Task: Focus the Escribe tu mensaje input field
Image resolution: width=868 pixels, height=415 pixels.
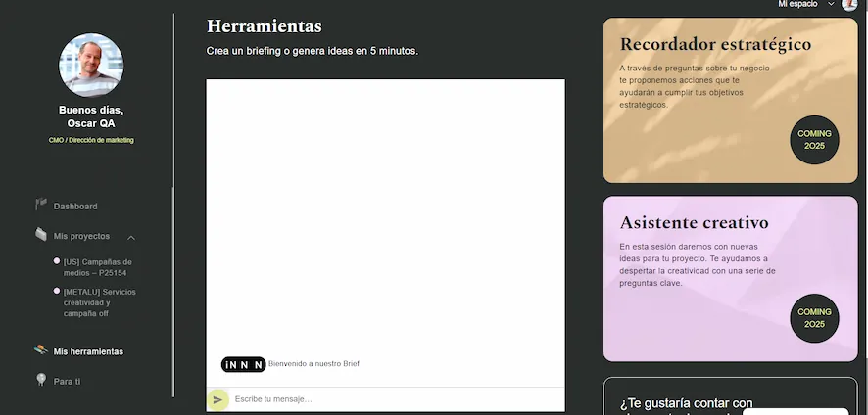Action: [x=392, y=399]
